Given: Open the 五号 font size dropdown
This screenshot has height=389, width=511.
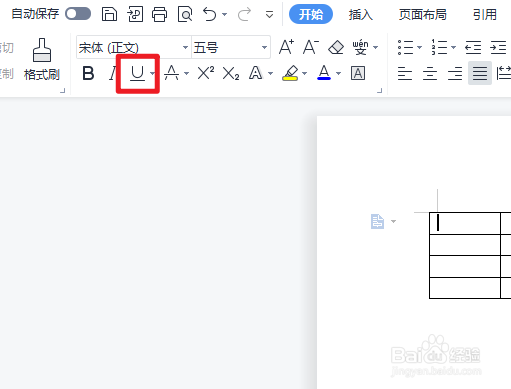Looking at the screenshot, I should point(264,47).
